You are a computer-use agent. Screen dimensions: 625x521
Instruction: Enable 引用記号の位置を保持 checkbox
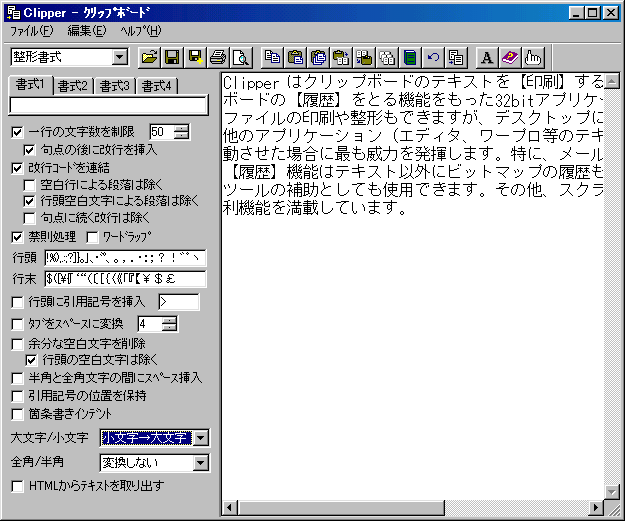[x=17, y=396]
